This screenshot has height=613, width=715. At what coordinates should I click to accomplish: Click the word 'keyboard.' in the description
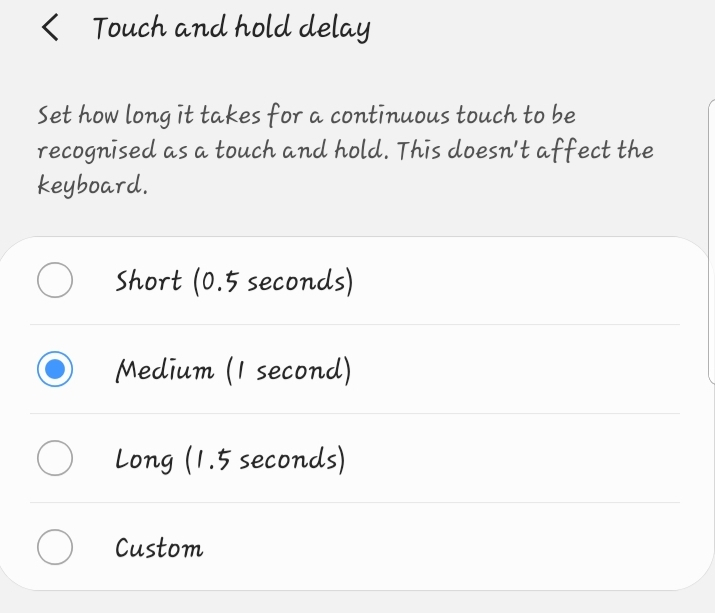pos(93,186)
